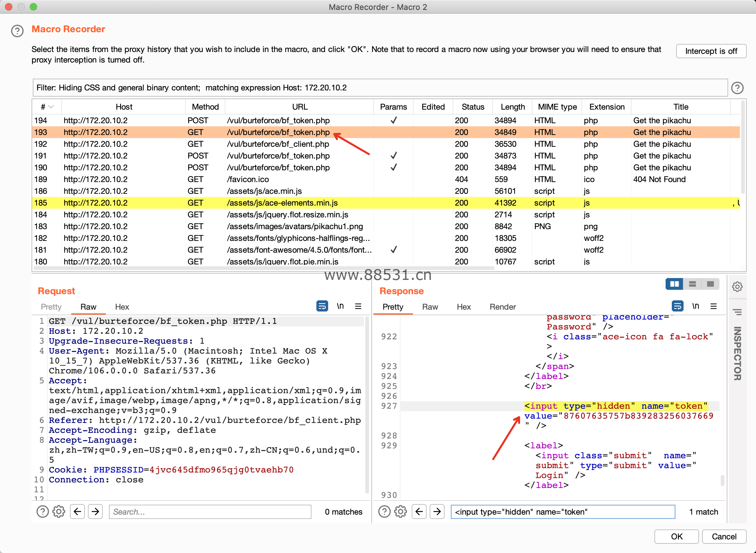756x553 pixels.
Task: Sort history by Status column header
Action: pyautogui.click(x=473, y=107)
